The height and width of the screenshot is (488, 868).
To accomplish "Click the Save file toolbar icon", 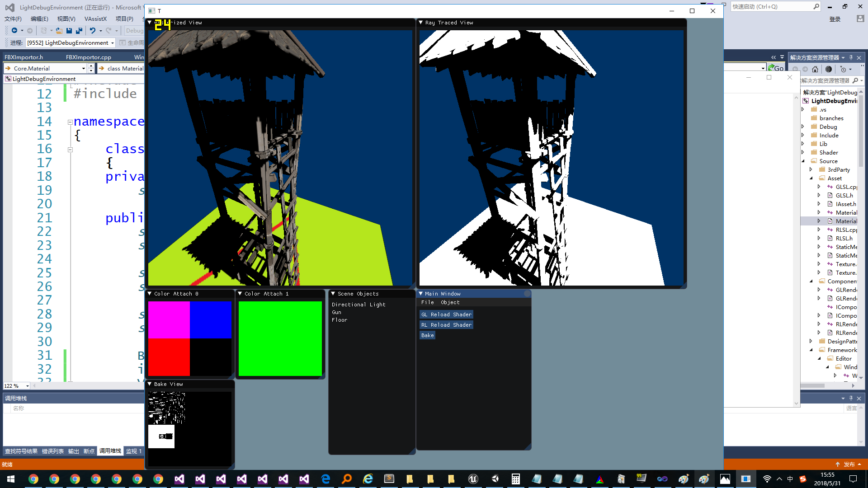I will 69,31.
